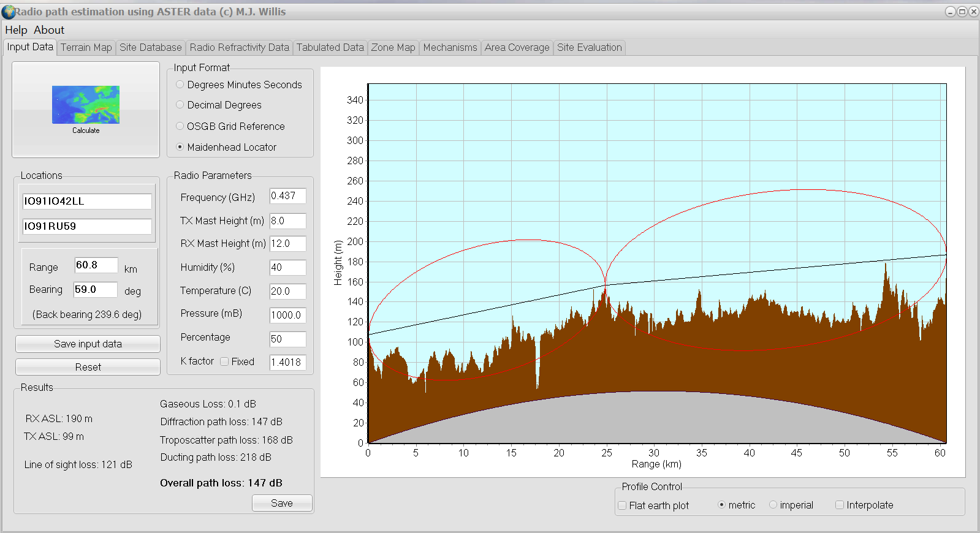Enable the Interpolate checkbox

point(840,505)
